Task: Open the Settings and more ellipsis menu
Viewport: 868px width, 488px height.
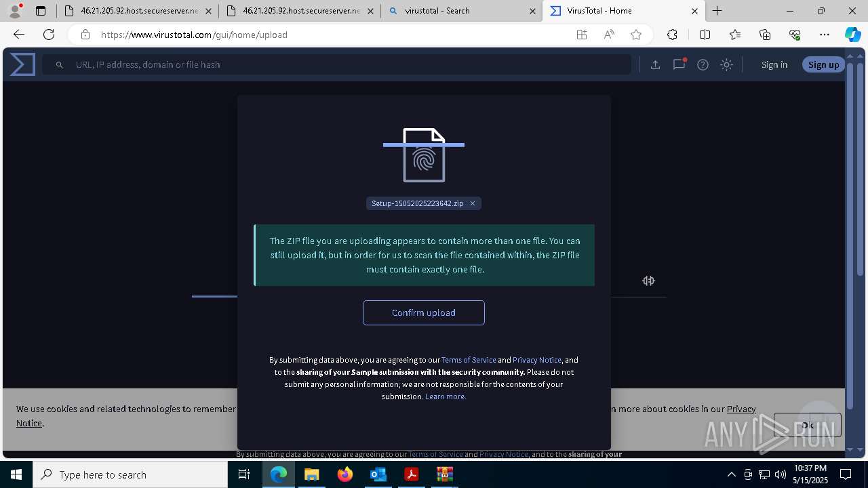Action: (825, 35)
